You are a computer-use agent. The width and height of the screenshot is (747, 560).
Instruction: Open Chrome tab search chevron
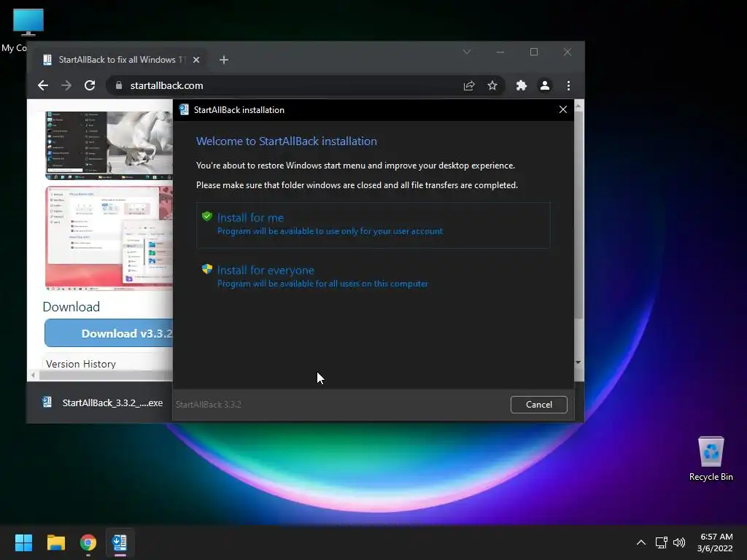(x=467, y=52)
